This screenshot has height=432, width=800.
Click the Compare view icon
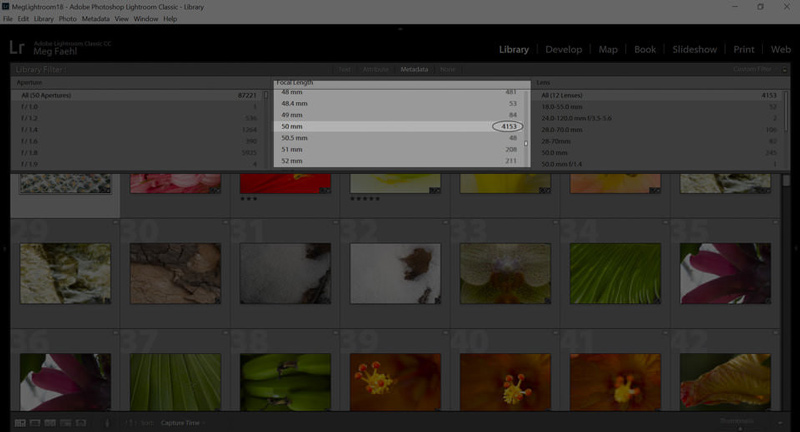[50, 423]
